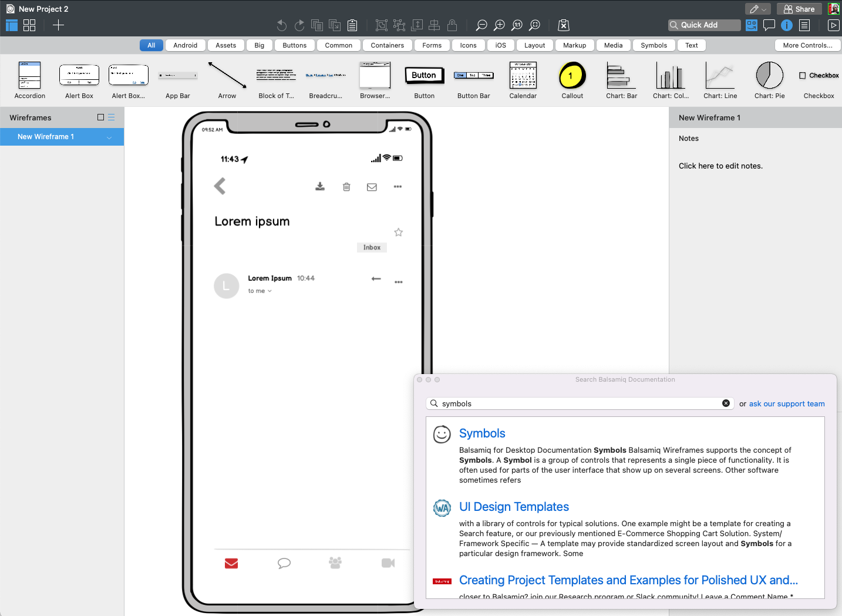Click the ask our support team link
The height and width of the screenshot is (616, 842).
(x=786, y=404)
